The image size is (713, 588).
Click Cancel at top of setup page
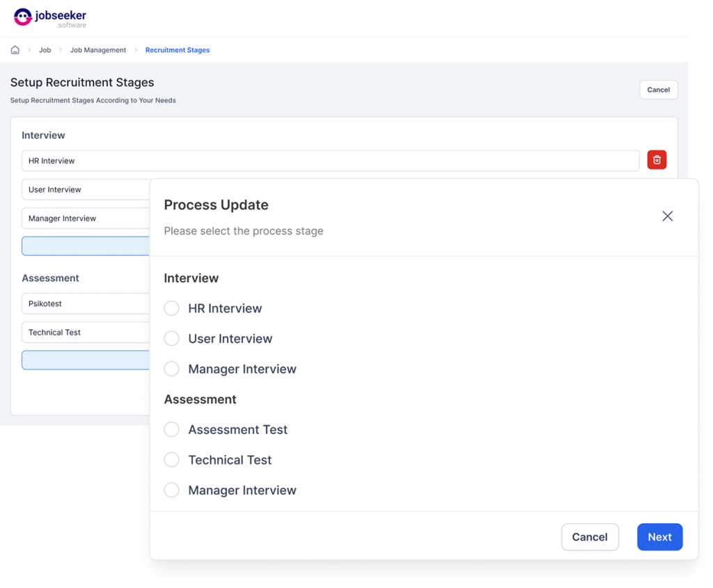[659, 90]
